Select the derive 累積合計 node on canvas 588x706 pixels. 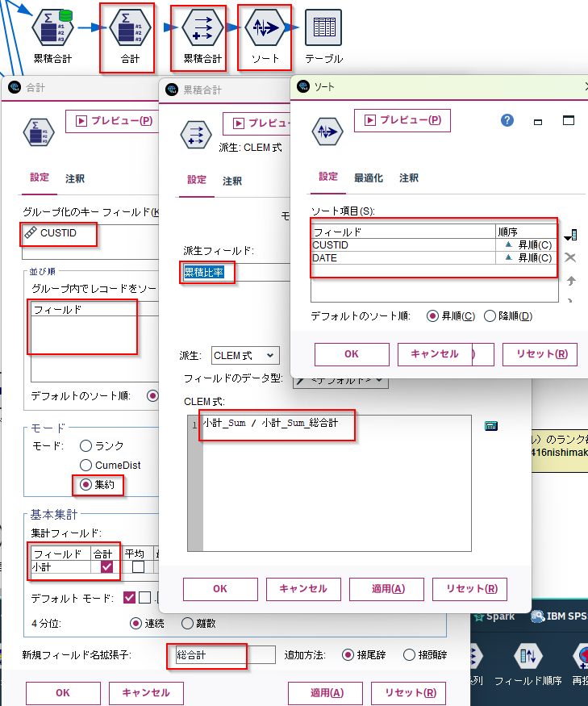pos(202,28)
